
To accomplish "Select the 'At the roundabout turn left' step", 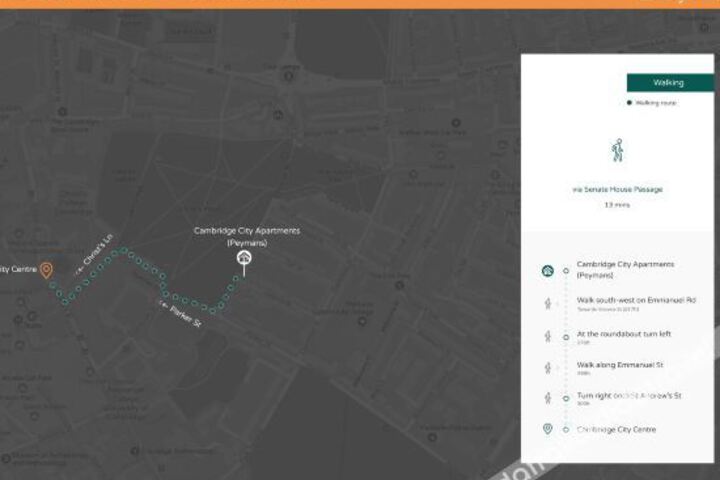I will click(623, 334).
